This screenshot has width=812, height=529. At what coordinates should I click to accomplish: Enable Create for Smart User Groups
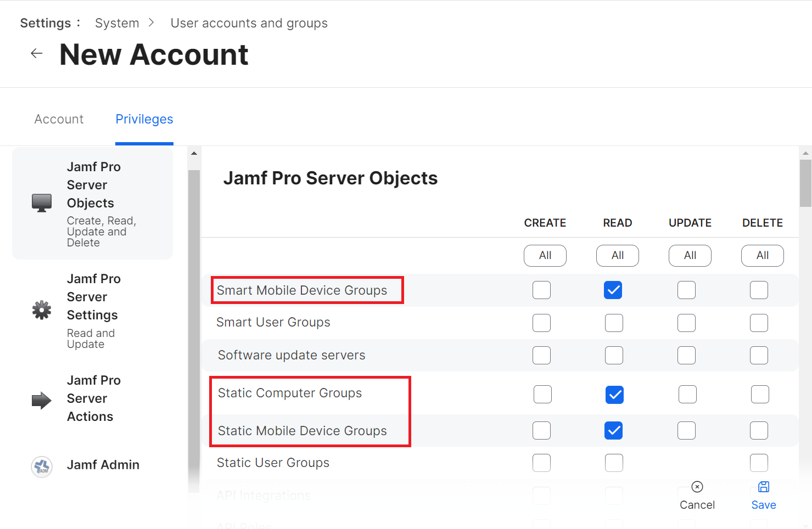click(541, 323)
